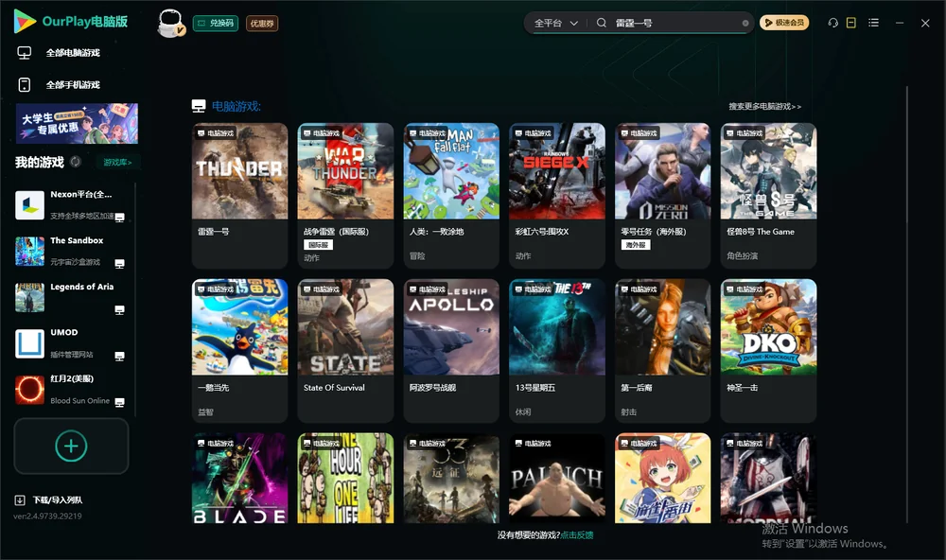Open the main menu list icon
This screenshot has height=560, width=946.
(873, 23)
